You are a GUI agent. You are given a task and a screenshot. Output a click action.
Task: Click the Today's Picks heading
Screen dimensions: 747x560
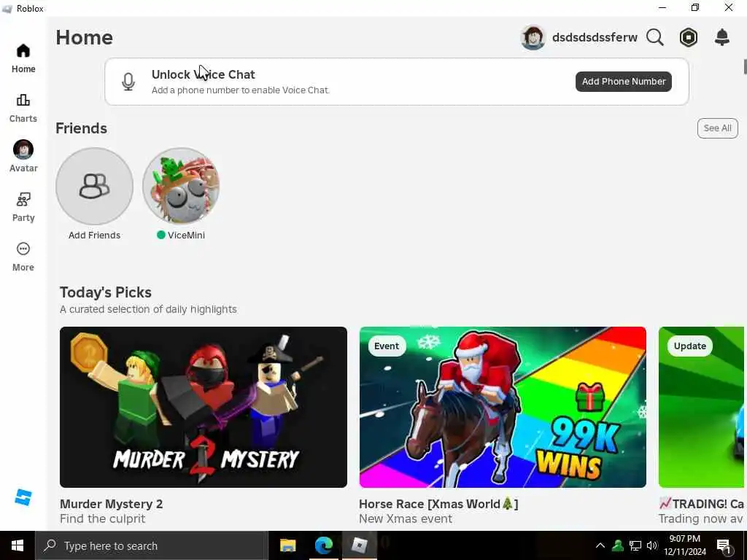click(x=106, y=292)
